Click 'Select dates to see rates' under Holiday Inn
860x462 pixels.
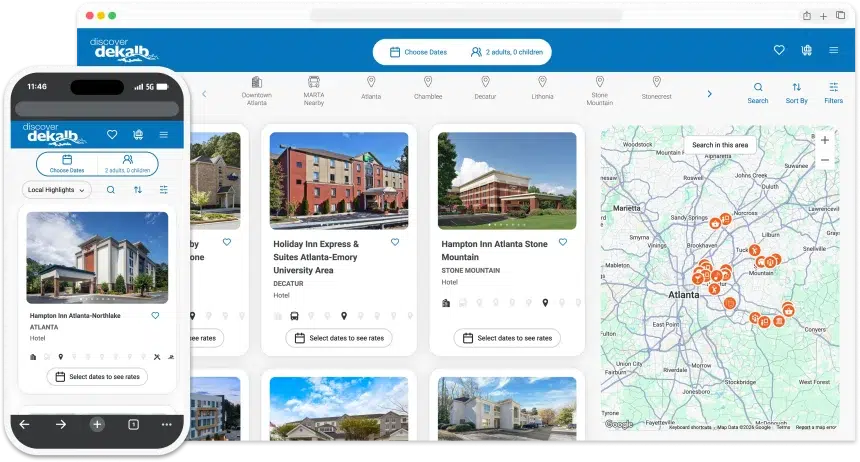[339, 338]
